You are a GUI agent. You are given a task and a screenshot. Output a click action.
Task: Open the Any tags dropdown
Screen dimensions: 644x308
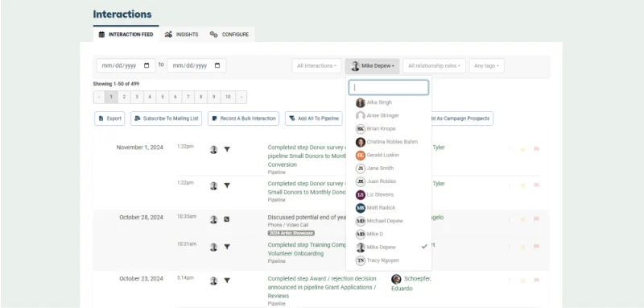[487, 66]
